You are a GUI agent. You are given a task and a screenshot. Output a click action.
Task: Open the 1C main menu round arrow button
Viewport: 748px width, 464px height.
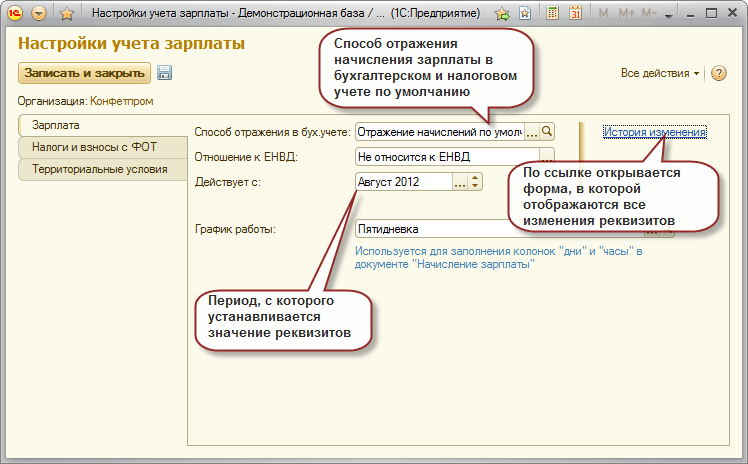click(40, 14)
